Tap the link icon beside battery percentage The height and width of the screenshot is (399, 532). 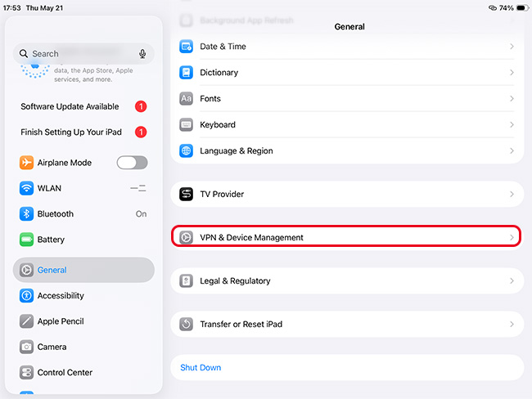[492, 8]
